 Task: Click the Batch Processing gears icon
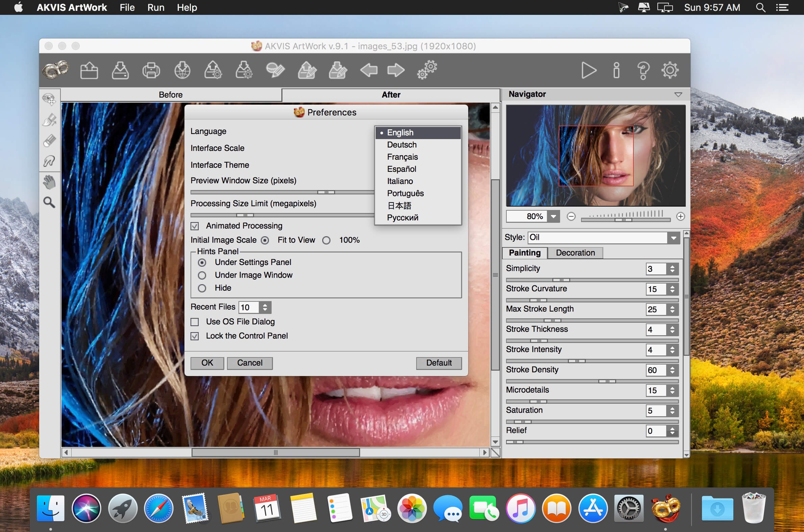[x=427, y=70]
